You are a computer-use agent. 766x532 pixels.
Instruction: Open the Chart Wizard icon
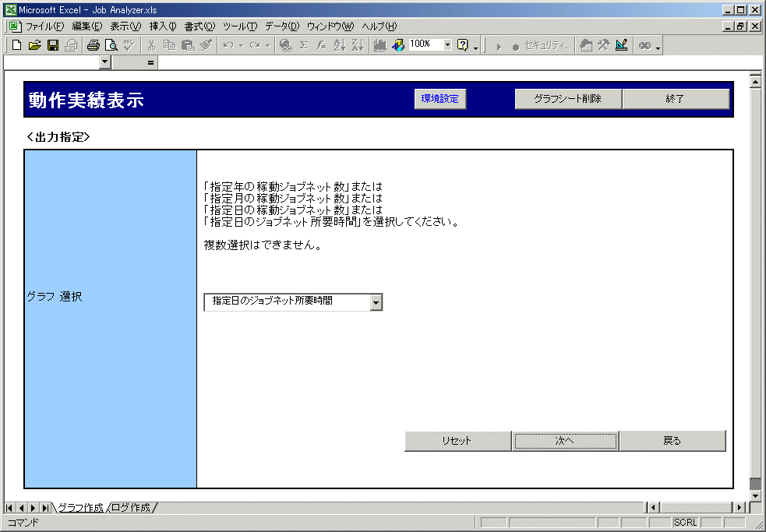(380, 45)
